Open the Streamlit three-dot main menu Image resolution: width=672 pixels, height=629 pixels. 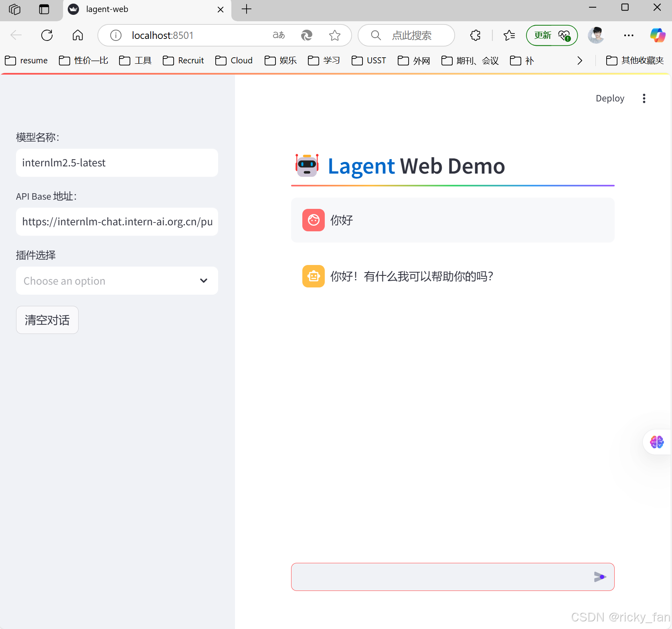click(644, 98)
